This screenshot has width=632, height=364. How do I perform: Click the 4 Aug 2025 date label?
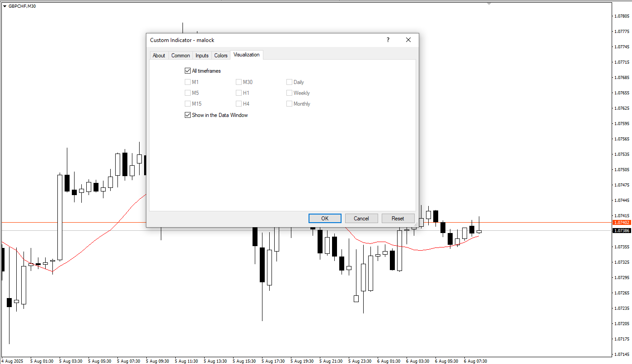coord(12,361)
